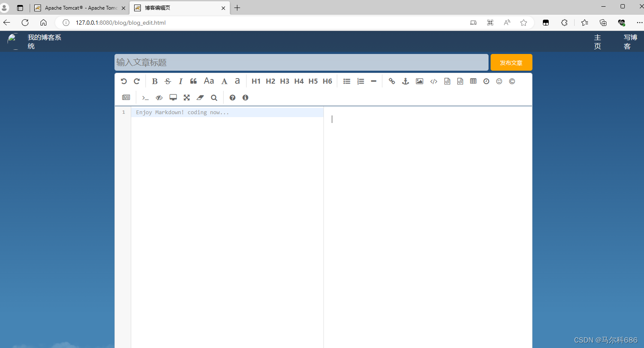Insert a hyperlink

(x=392, y=81)
